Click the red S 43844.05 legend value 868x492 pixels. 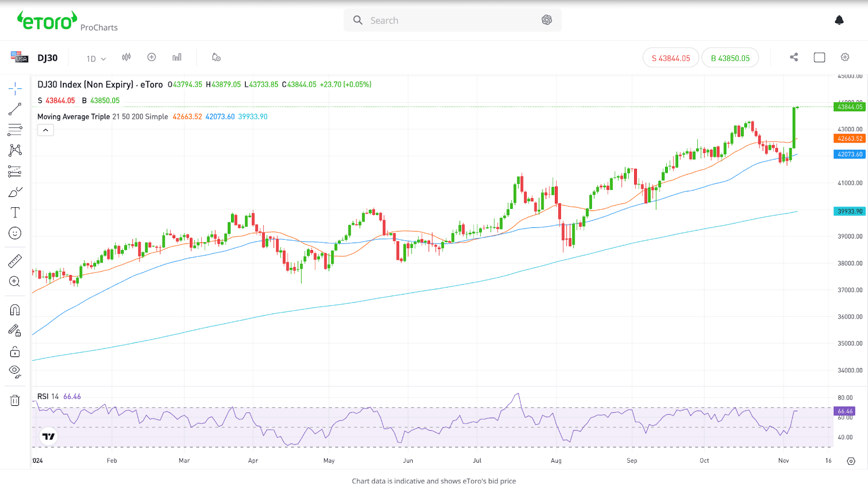(56, 101)
